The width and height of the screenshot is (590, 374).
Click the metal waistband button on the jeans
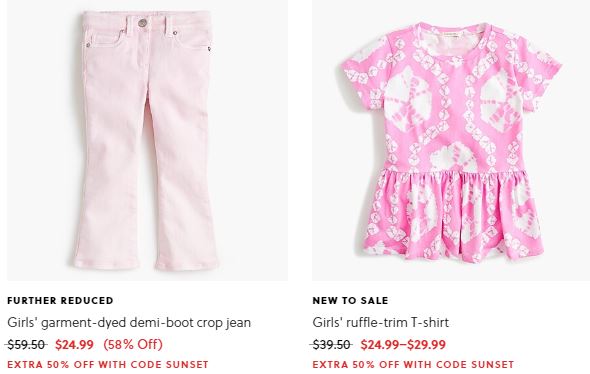(x=142, y=23)
